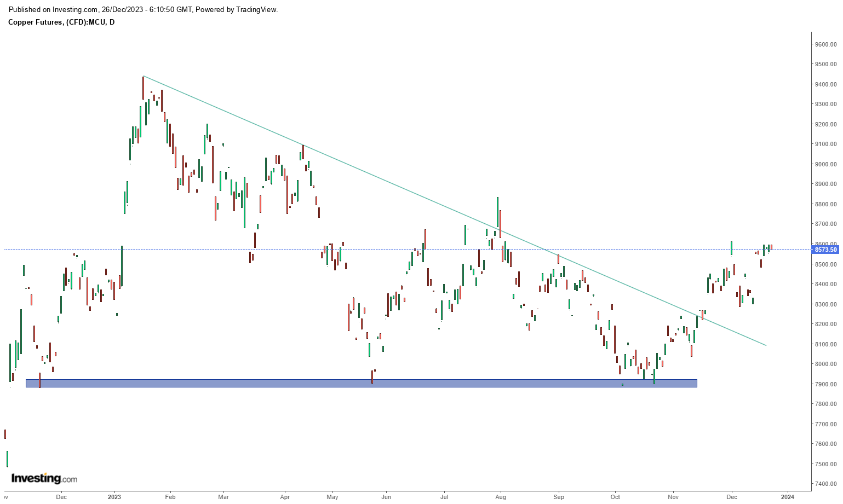Image resolution: width=843 pixels, height=504 pixels.
Task: Click the May label on time axis
Action: point(332,497)
